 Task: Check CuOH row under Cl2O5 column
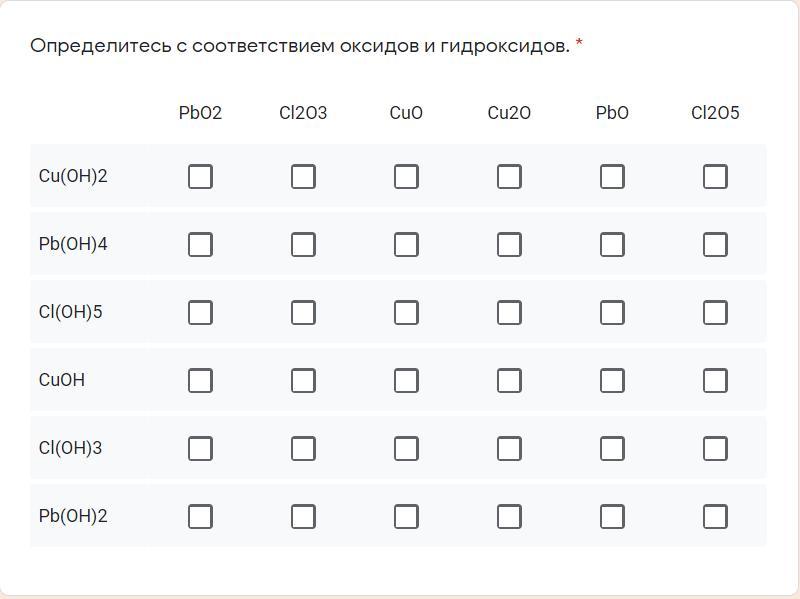tap(715, 381)
